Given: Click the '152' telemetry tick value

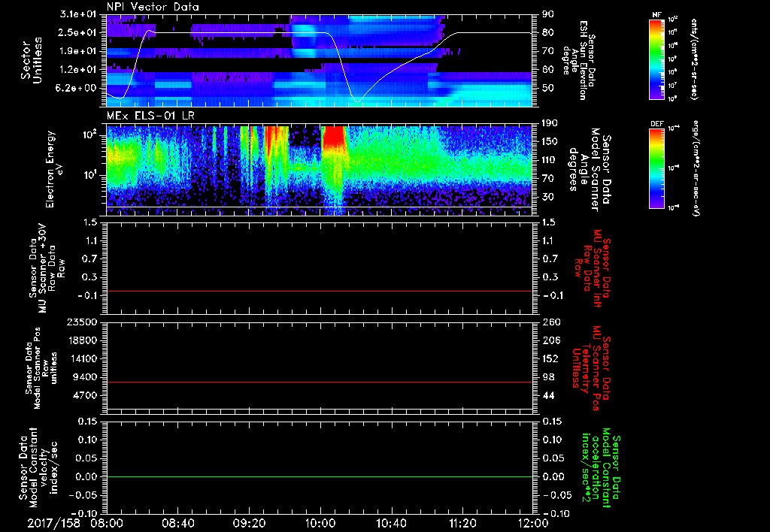Looking at the screenshot, I should click(x=550, y=358).
